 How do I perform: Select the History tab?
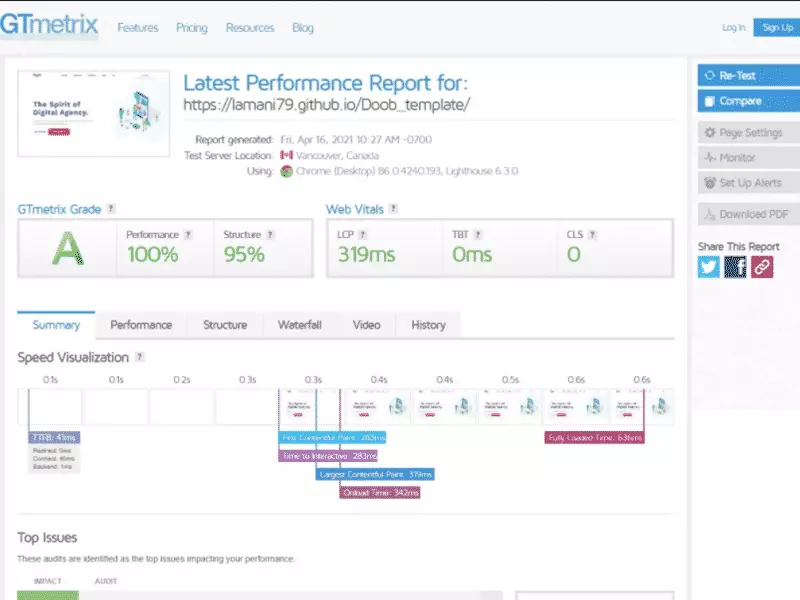pyautogui.click(x=428, y=325)
